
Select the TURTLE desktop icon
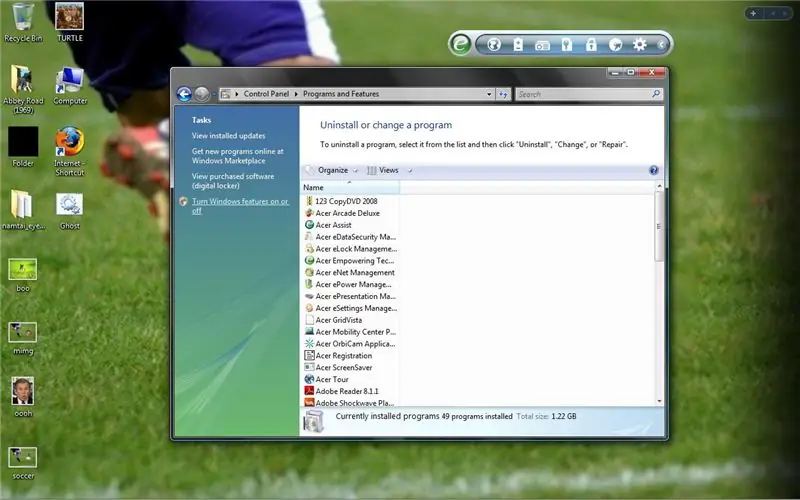(x=70, y=23)
